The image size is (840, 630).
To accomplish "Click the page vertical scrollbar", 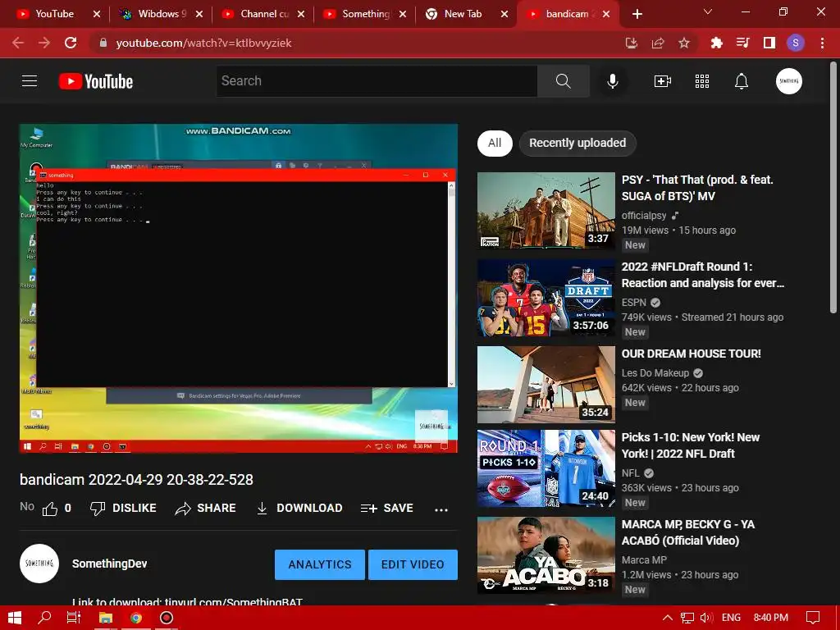I will tap(833, 188).
